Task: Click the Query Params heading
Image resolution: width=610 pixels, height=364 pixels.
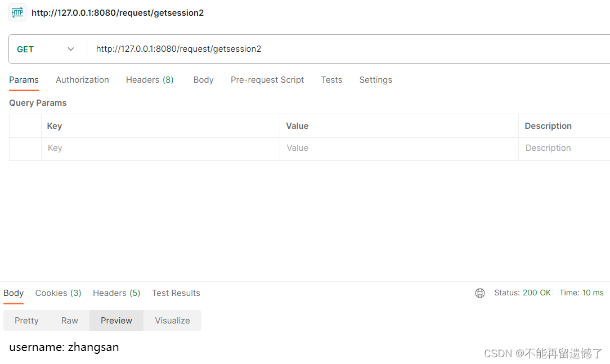Action: click(x=38, y=102)
